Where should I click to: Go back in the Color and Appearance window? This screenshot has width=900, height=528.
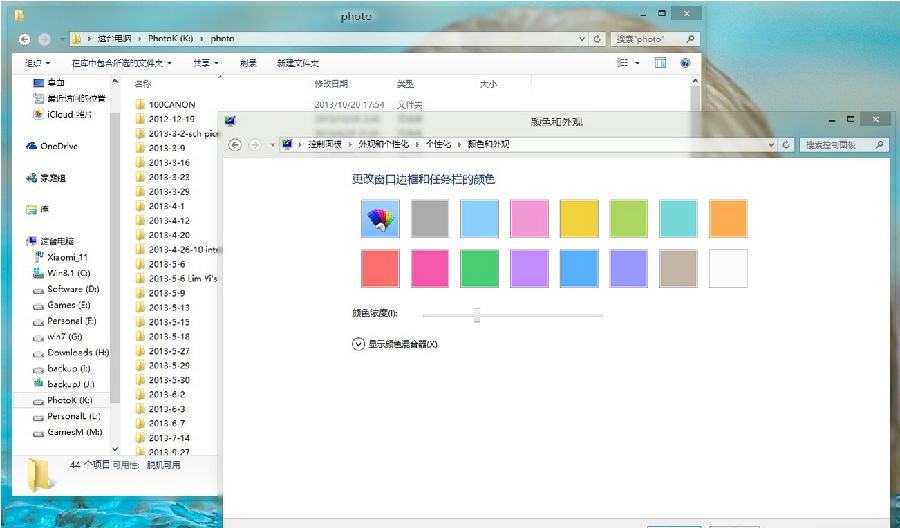coord(235,145)
